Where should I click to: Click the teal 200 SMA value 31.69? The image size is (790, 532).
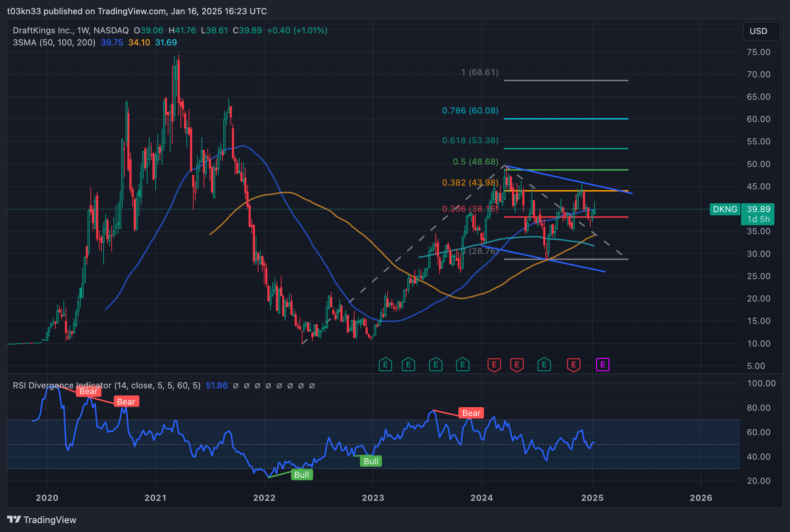[x=166, y=43]
